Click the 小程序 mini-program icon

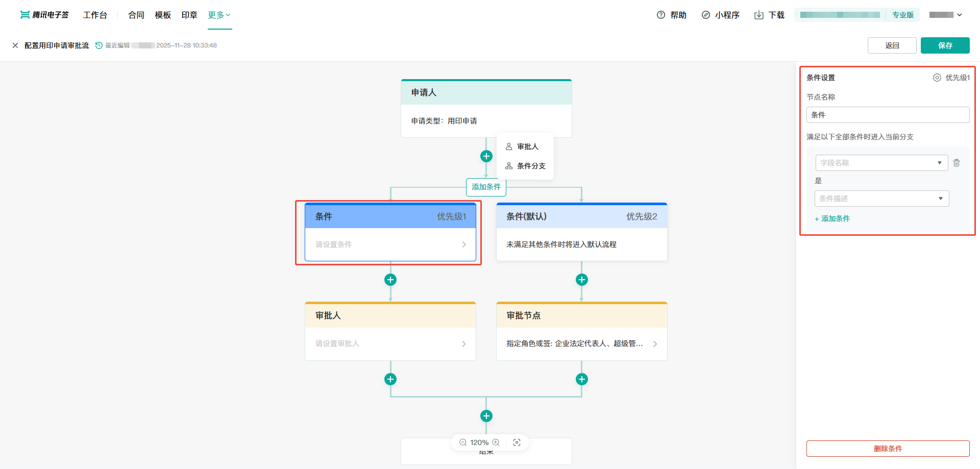pyautogui.click(x=706, y=15)
